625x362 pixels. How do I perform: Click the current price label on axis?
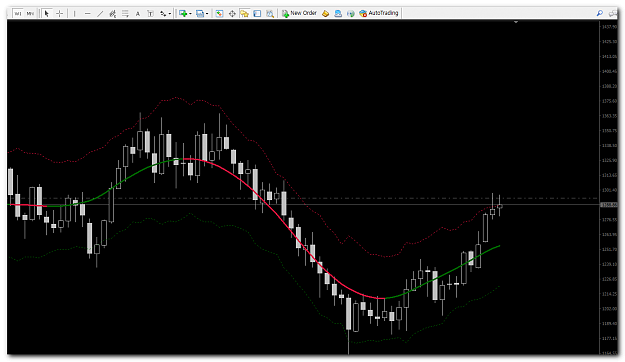point(609,205)
